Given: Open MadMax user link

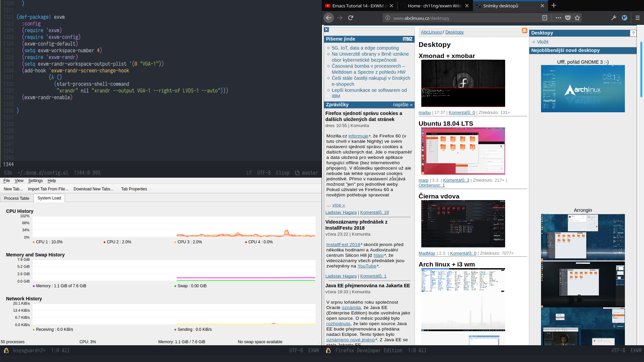Looking at the screenshot, I should coord(427,253).
